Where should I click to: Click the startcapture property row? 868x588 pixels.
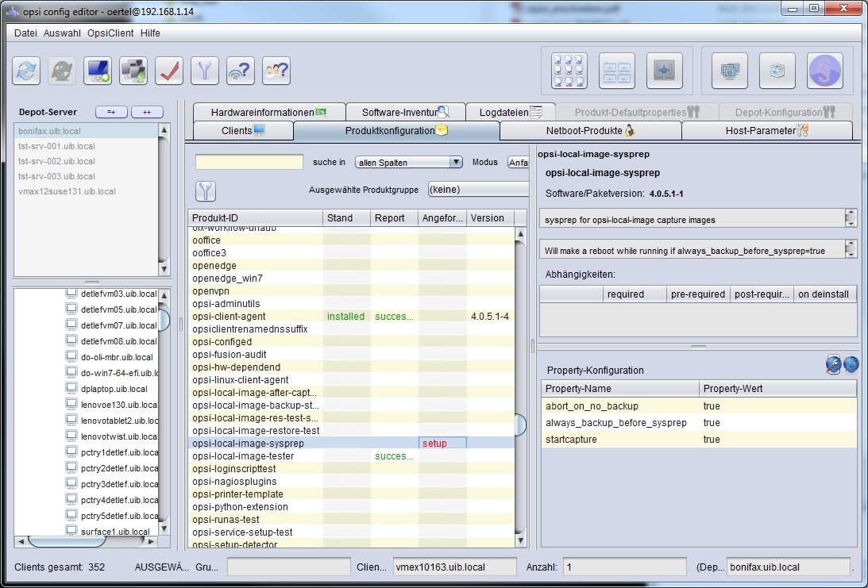point(699,439)
